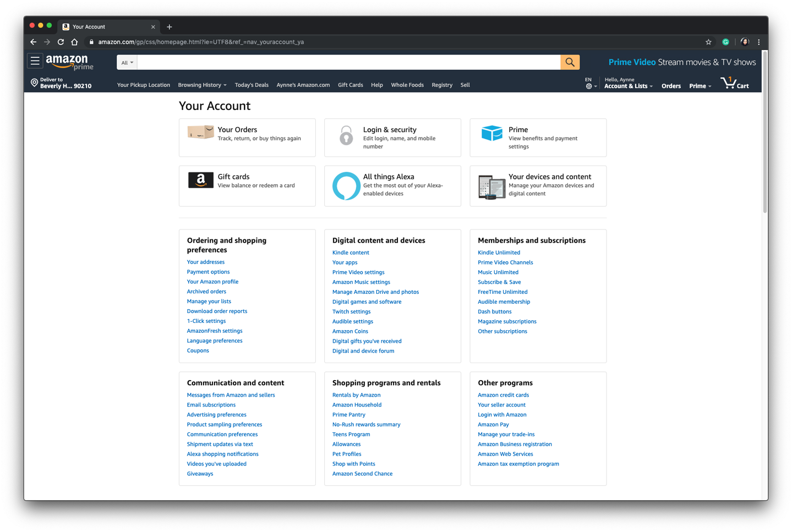Reload the page with refresh icon
The height and width of the screenshot is (532, 792).
[61, 42]
